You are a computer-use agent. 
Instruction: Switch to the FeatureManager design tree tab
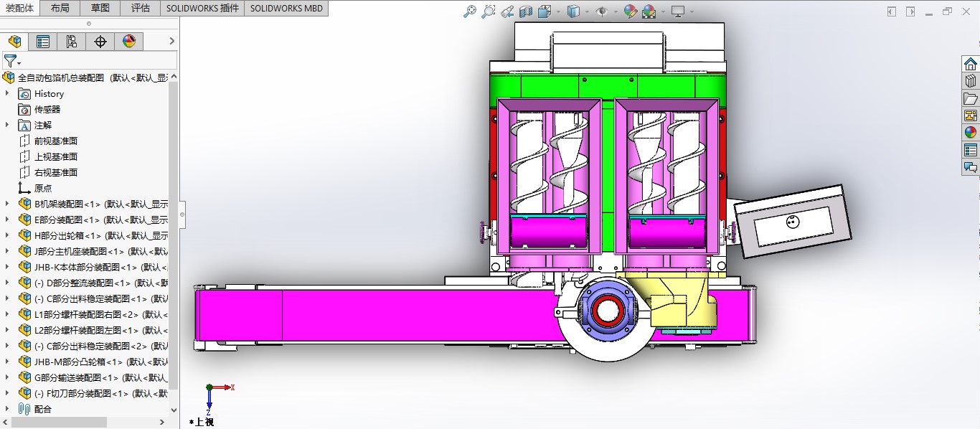pyautogui.click(x=14, y=42)
